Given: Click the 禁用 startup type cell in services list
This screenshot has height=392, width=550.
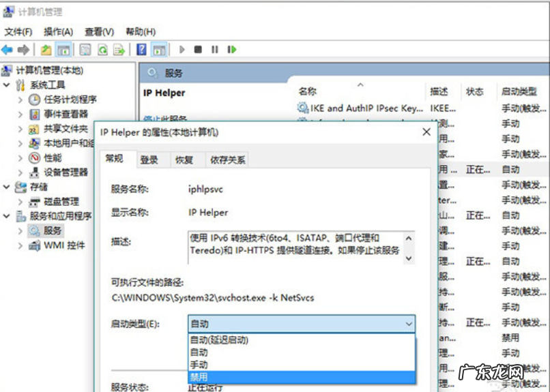Looking at the screenshot, I should pyautogui.click(x=510, y=337).
